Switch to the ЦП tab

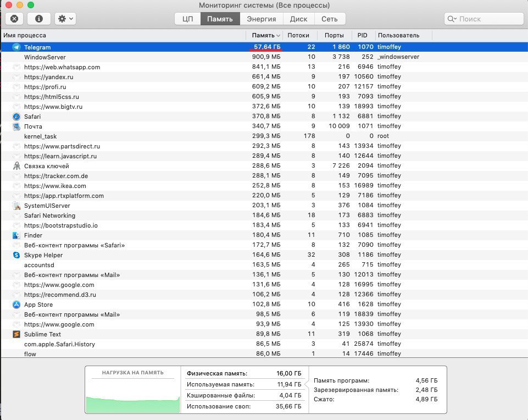[187, 19]
